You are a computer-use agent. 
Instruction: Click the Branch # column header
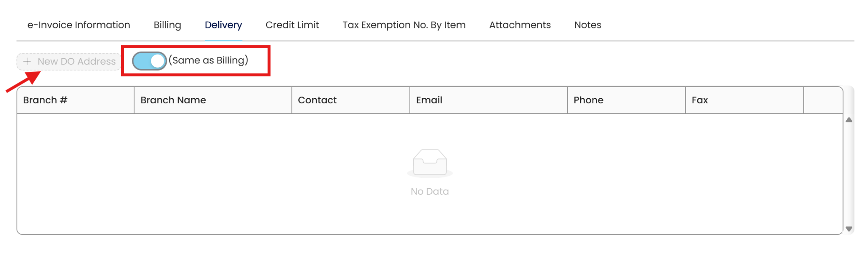click(x=45, y=100)
